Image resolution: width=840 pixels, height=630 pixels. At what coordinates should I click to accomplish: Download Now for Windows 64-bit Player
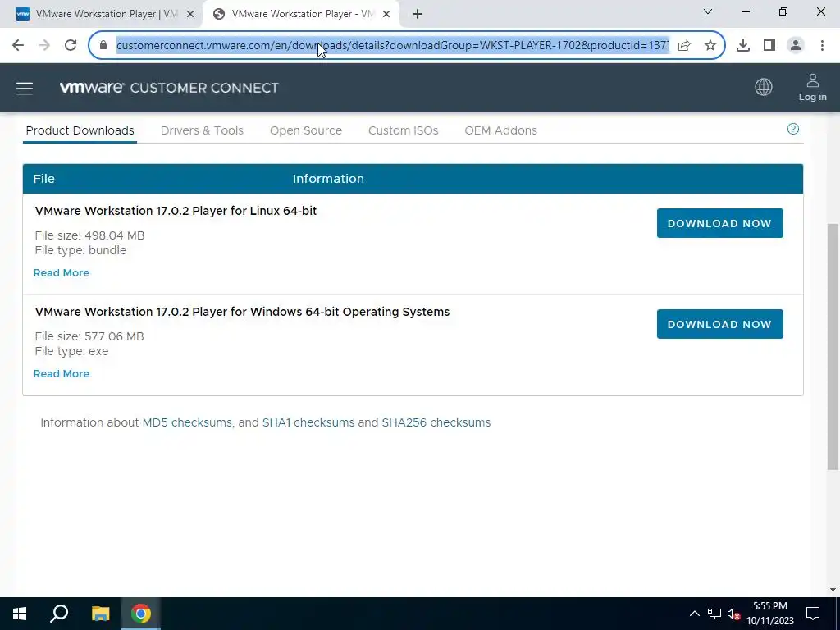click(x=720, y=324)
